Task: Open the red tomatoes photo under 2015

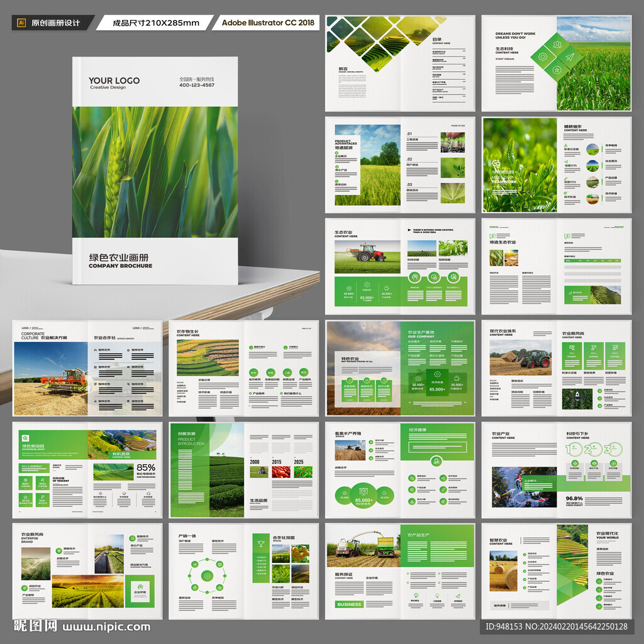Action: (x=281, y=472)
